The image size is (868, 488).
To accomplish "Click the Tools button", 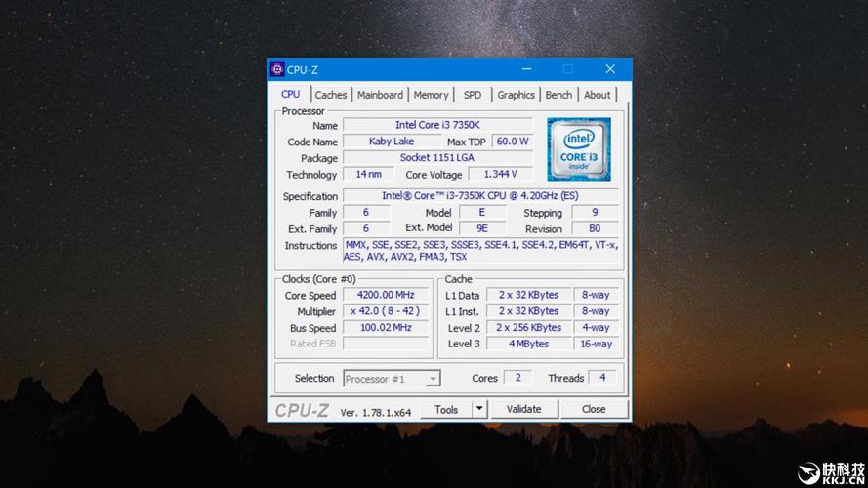I will [x=446, y=410].
